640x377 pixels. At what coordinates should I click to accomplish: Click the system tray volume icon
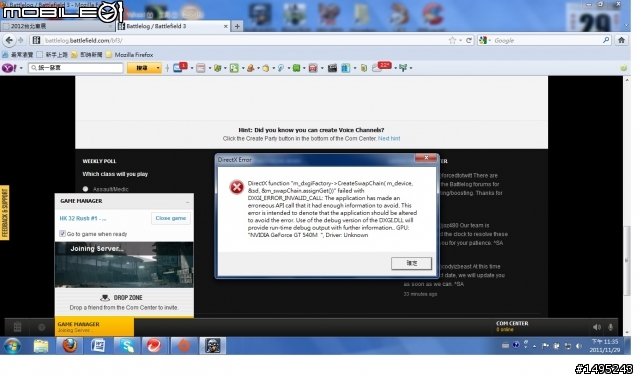[x=578, y=346]
